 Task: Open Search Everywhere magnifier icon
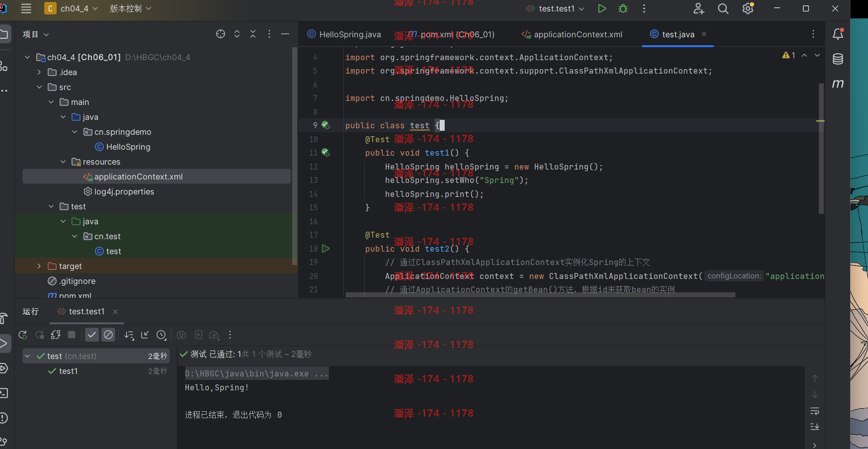pyautogui.click(x=723, y=8)
